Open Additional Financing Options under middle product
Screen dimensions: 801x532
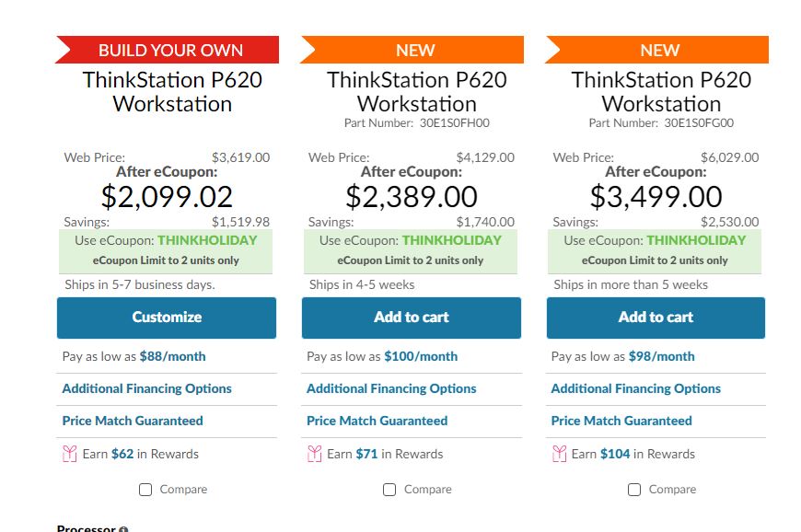click(391, 388)
